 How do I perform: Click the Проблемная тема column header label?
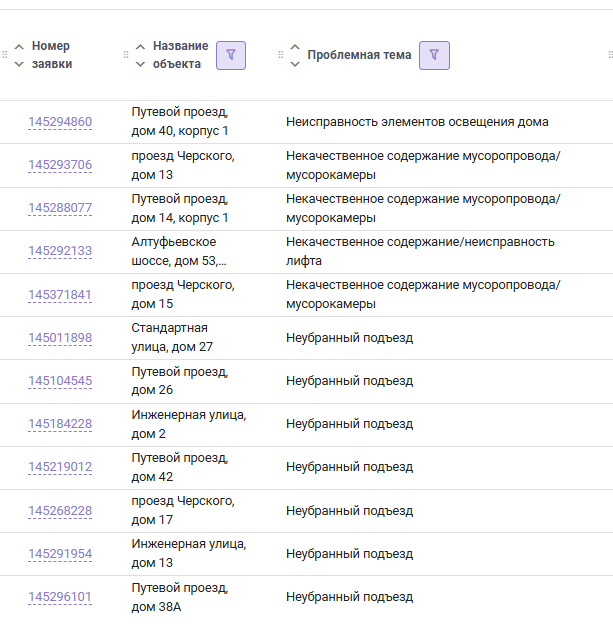359,55
